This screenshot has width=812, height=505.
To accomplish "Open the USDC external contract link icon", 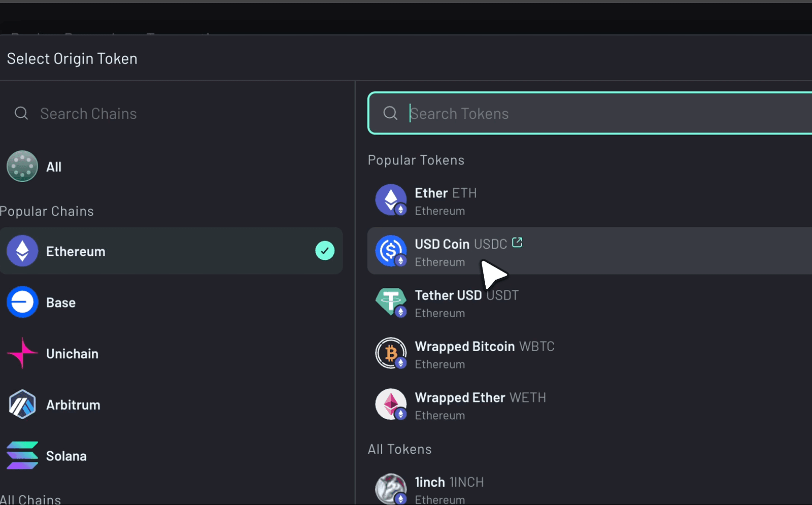I will coord(517,243).
